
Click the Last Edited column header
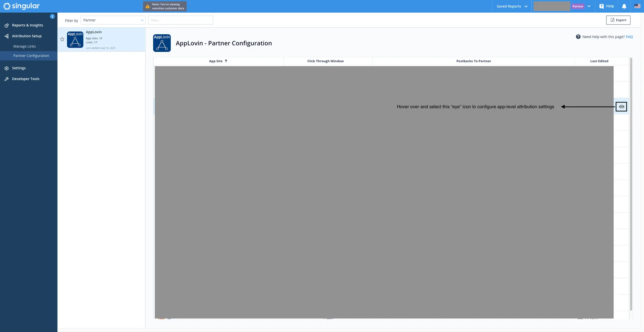599,61
